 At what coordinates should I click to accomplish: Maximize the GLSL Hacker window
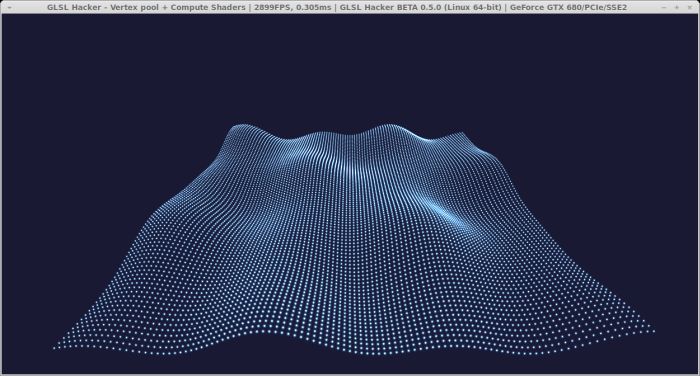(x=676, y=7)
